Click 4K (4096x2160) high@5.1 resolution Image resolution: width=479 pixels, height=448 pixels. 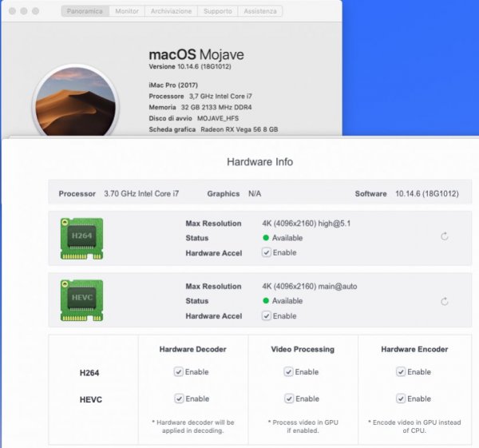click(307, 224)
